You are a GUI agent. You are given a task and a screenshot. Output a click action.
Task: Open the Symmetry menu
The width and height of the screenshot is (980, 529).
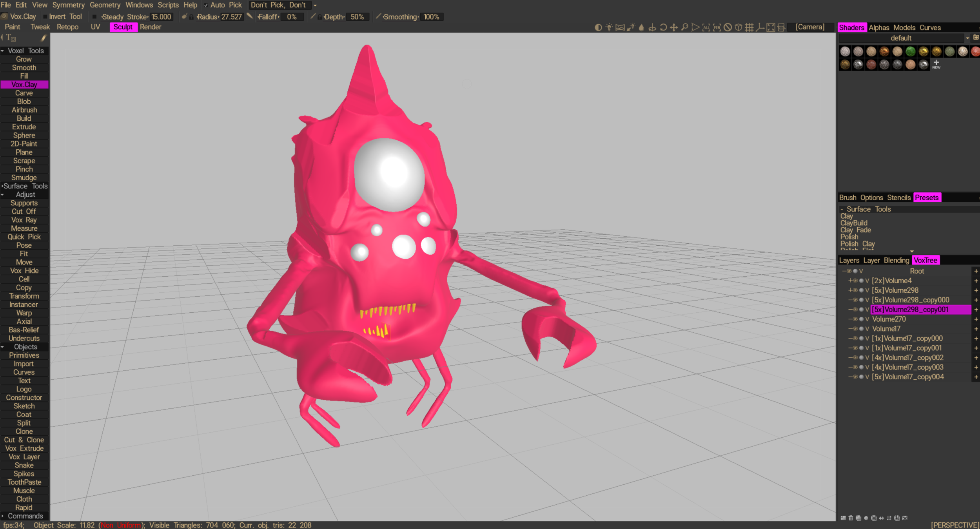pos(68,5)
